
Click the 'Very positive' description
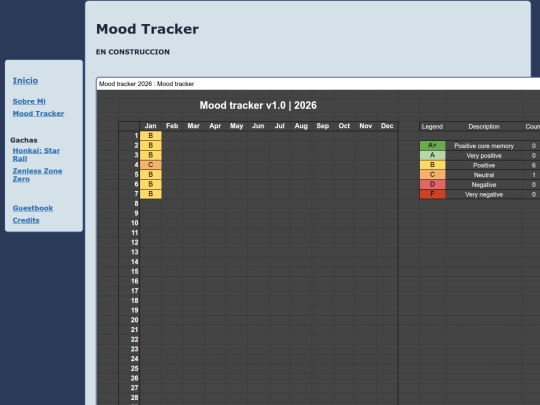click(x=484, y=156)
